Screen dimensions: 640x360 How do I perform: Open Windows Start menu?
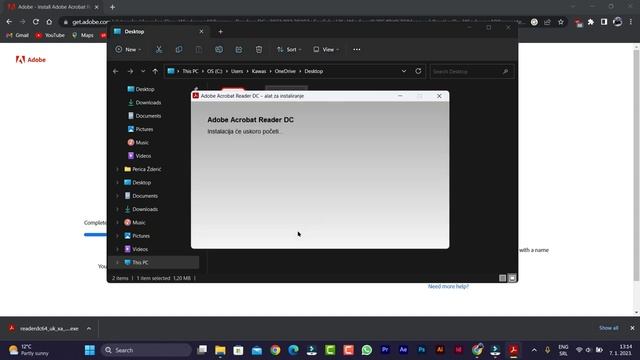point(90,350)
